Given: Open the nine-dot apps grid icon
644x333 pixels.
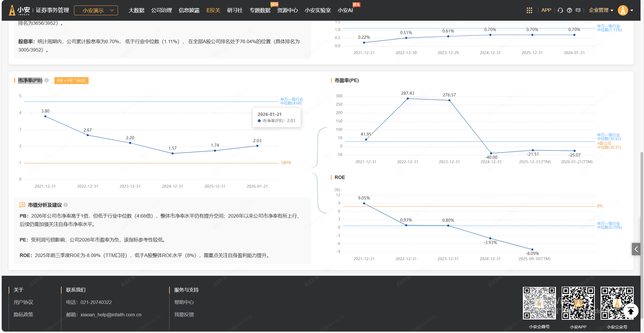Looking at the screenshot, I should [529, 10].
